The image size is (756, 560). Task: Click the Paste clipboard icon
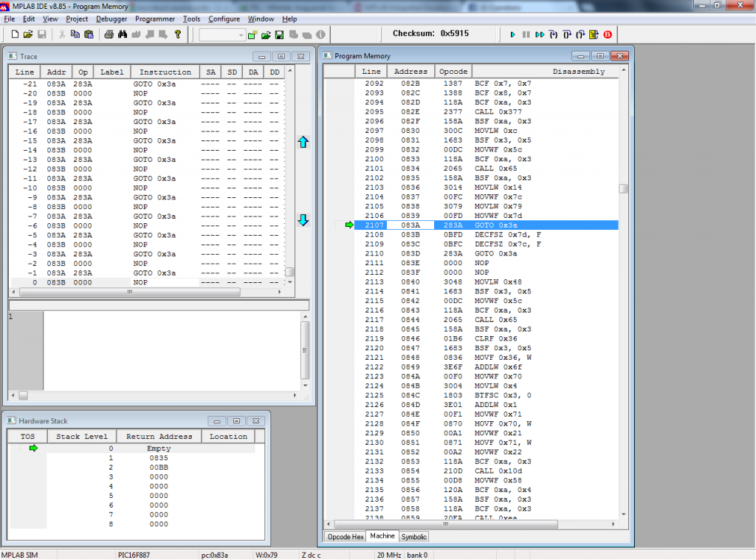89,34
